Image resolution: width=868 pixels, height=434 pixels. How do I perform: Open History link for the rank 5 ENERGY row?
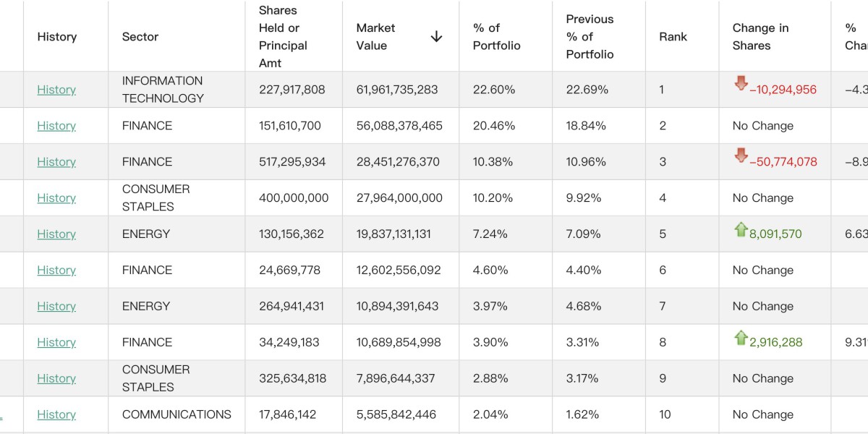pos(56,234)
